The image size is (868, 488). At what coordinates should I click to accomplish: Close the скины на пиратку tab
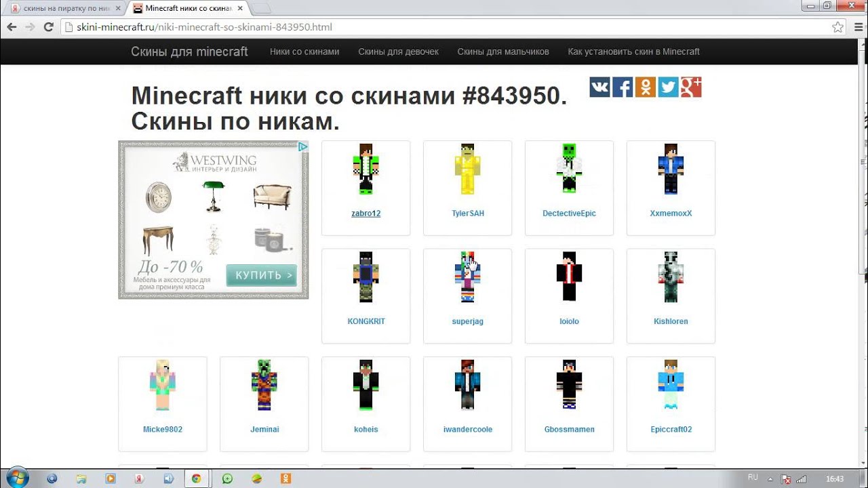point(117,8)
